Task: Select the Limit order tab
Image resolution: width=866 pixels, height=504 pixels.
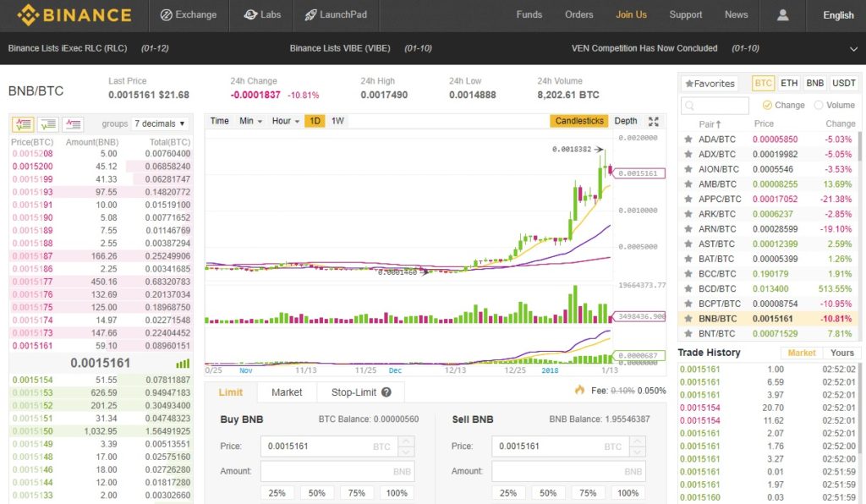Action: point(230,392)
